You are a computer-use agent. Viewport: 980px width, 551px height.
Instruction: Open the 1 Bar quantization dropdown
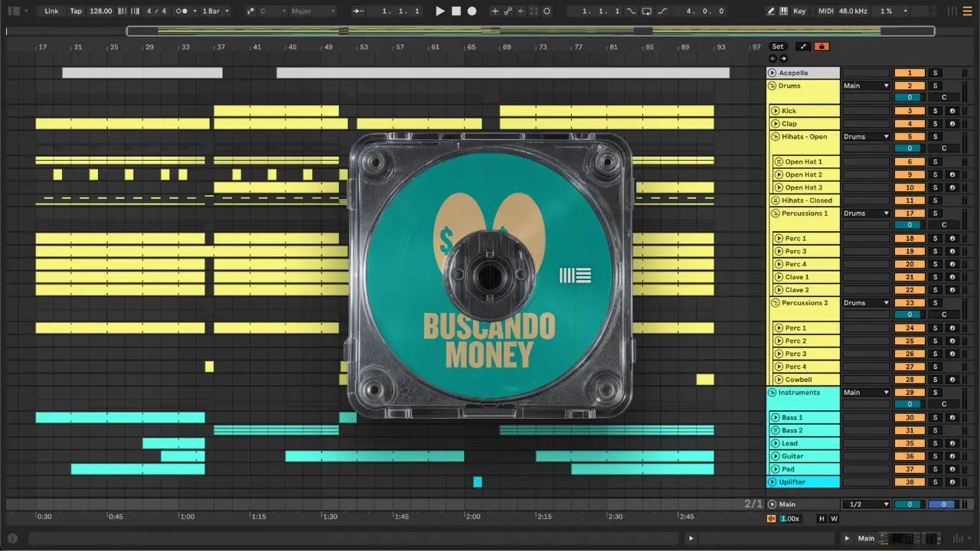(216, 11)
